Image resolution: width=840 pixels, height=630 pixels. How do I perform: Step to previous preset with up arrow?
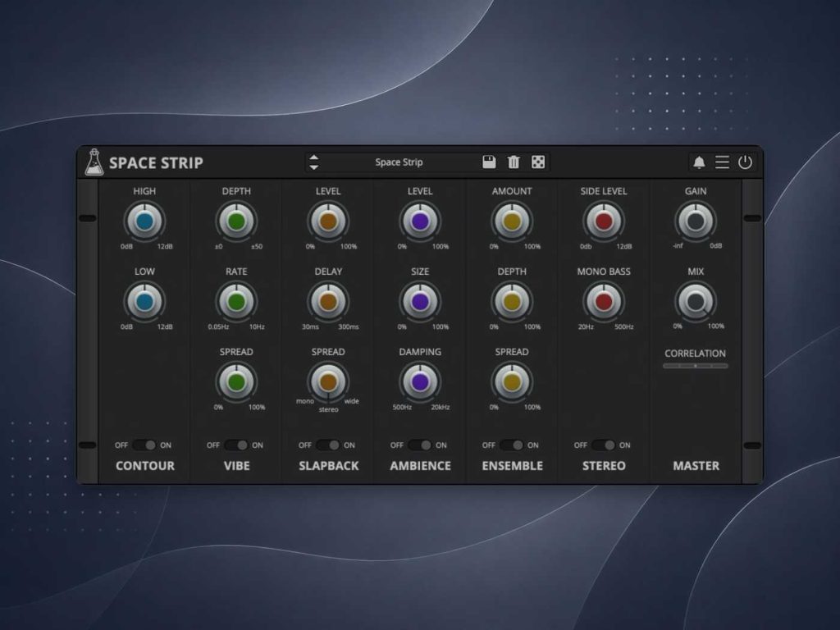tap(314, 157)
